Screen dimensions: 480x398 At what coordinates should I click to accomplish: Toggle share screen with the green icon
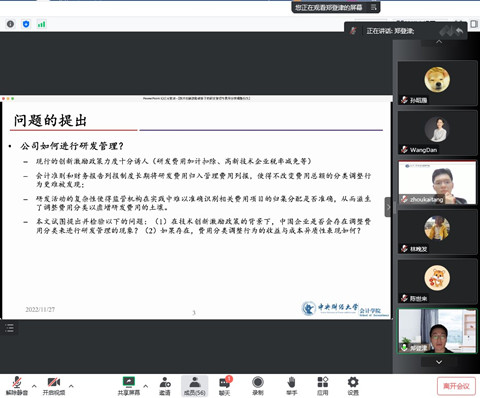coord(129,386)
